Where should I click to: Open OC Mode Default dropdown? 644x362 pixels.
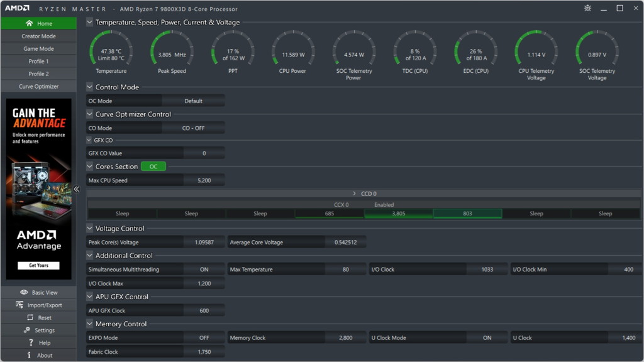click(193, 101)
